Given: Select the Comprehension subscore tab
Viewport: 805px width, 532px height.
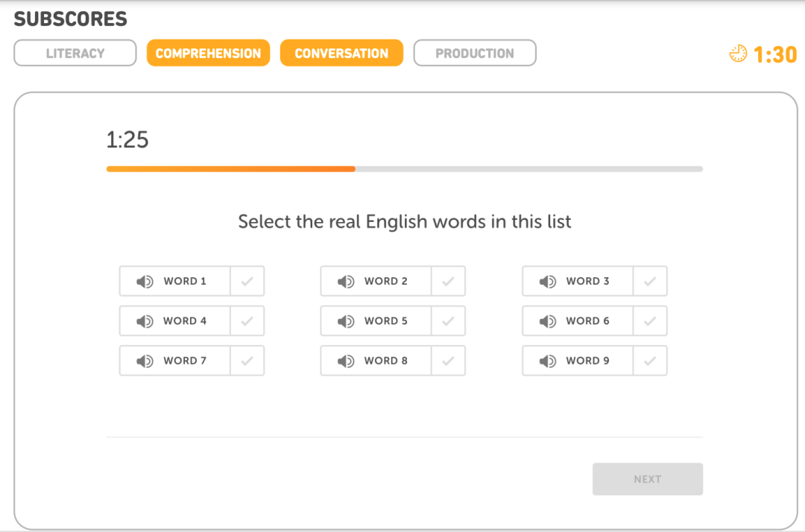Looking at the screenshot, I should coord(208,54).
